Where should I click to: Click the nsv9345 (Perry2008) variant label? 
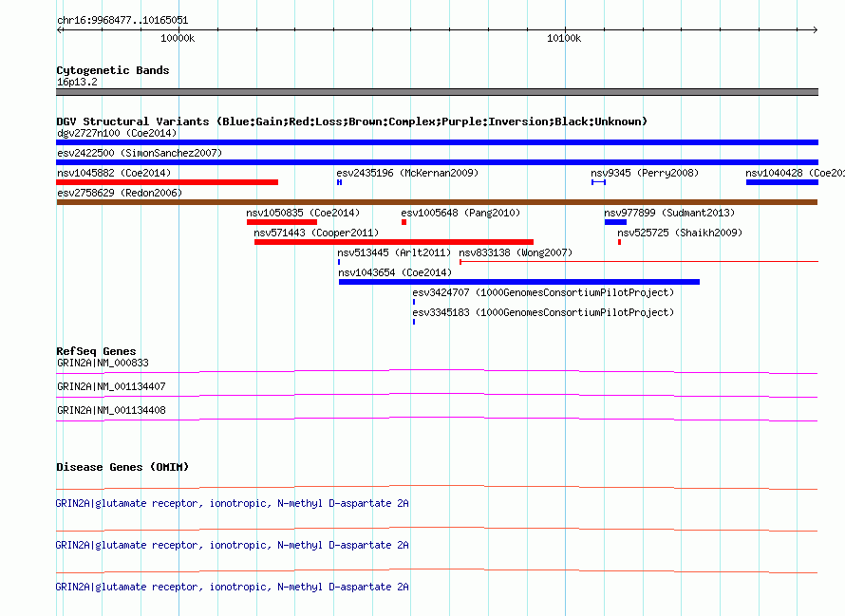645,173
